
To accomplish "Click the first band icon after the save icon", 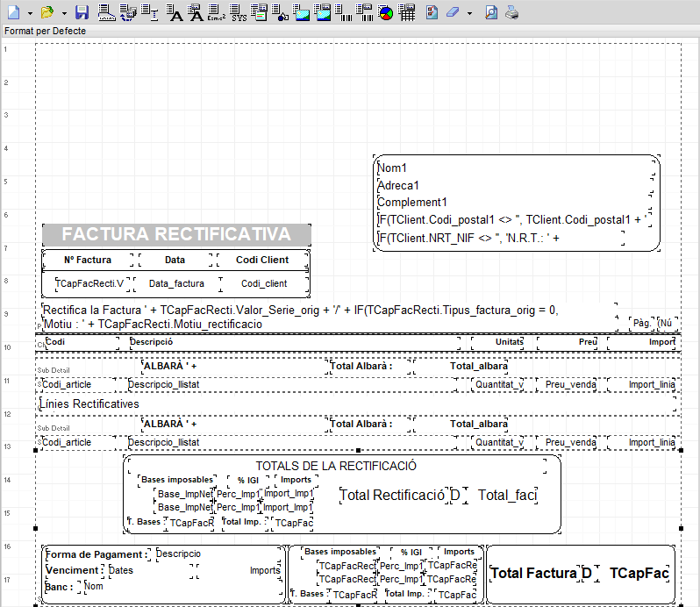I will point(106,12).
